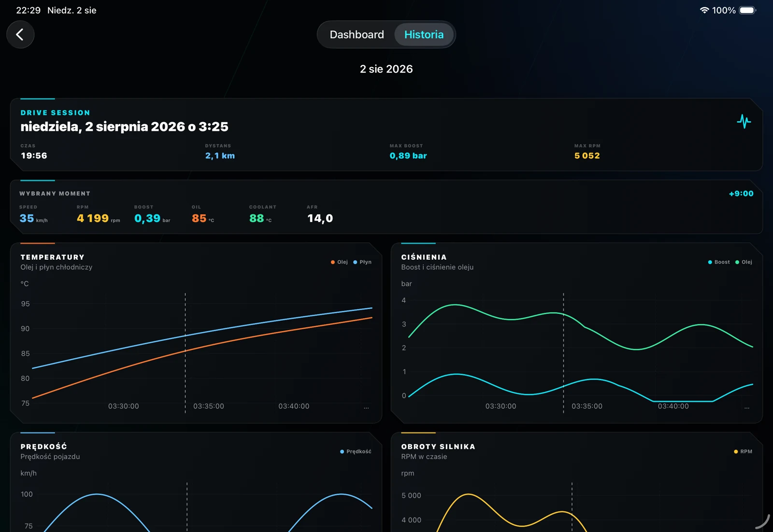Tap the Boost reading 0,39 bar

pos(152,218)
